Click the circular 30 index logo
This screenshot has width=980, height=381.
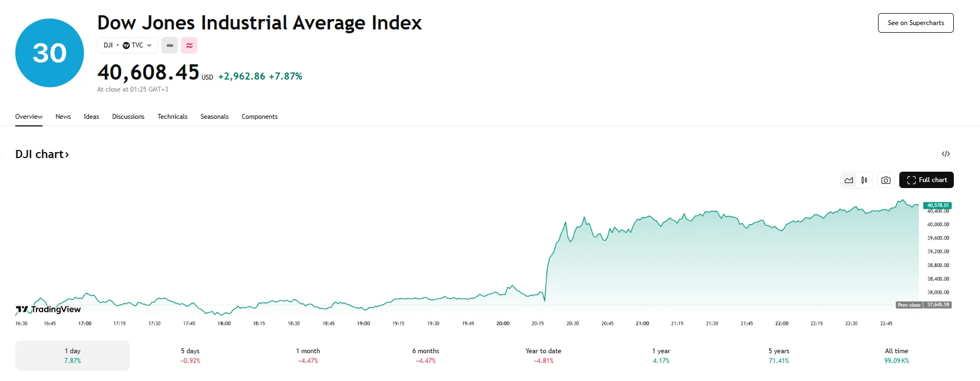[49, 52]
